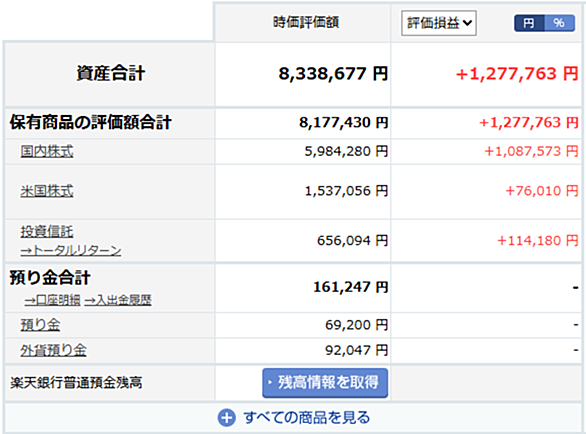586x434 pixels.
Task: Select foreign currency deposit 92,047 円
Action: coord(357,350)
